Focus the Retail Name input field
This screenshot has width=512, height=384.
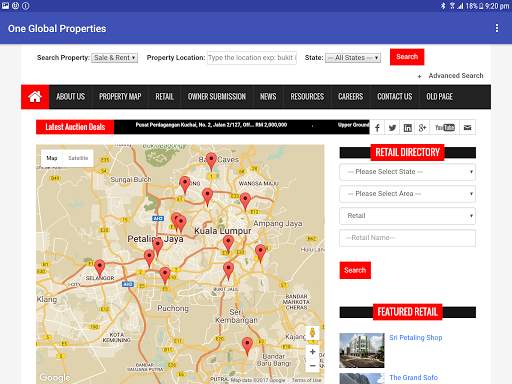[x=407, y=238]
